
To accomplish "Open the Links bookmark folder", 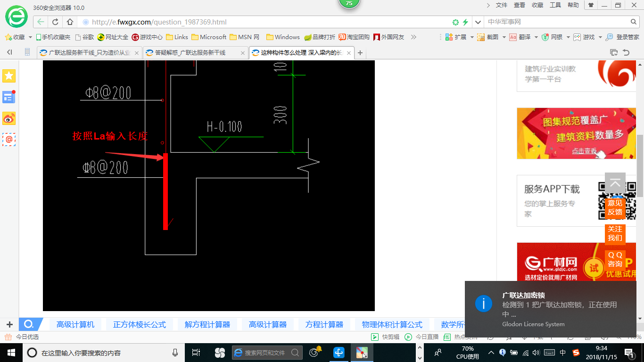I will coord(177,37).
